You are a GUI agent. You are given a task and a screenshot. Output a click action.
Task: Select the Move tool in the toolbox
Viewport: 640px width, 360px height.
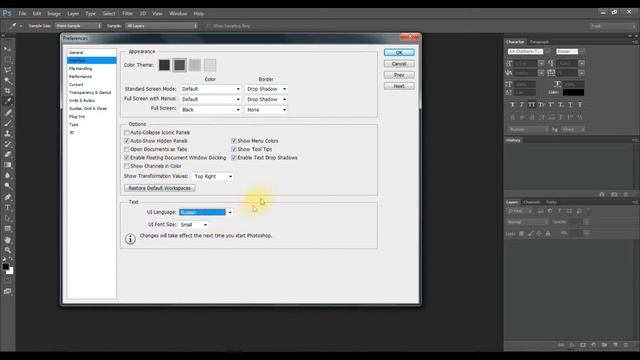tap(8, 49)
